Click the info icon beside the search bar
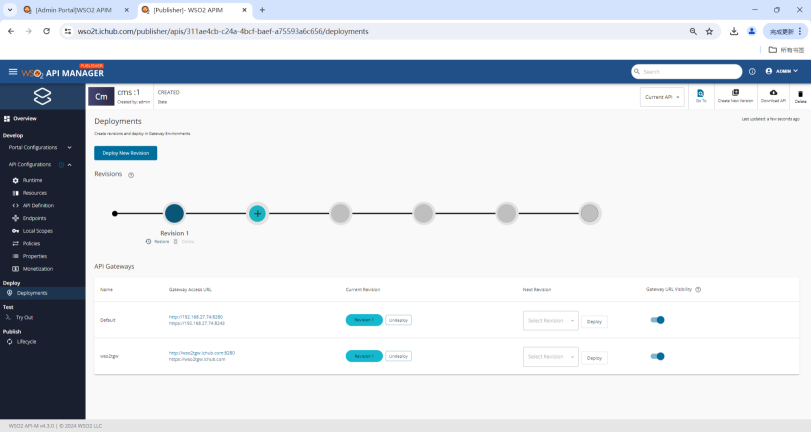Viewport: 811px width, 433px height. 752,72
